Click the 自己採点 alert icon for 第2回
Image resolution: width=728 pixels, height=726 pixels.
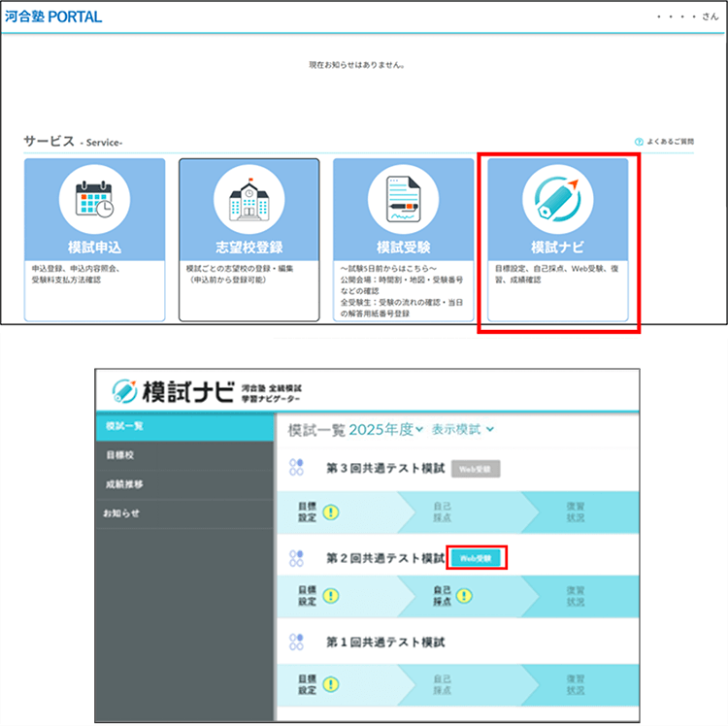click(464, 596)
